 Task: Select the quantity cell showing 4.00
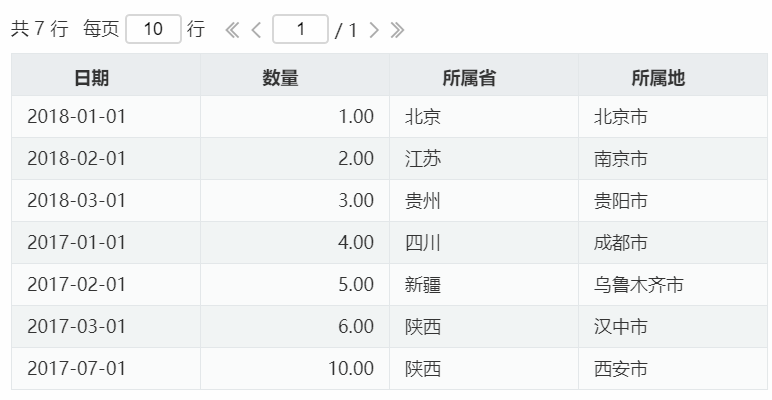coord(295,242)
